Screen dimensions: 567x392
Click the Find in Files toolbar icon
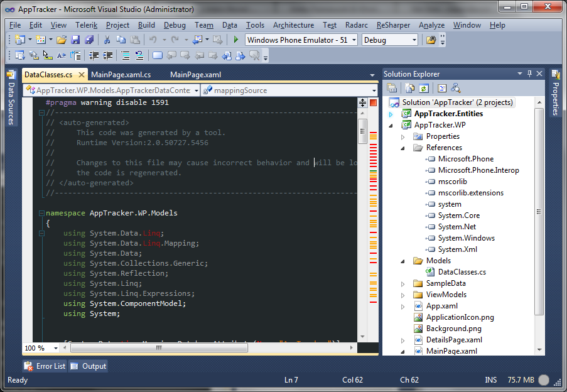[x=431, y=40]
